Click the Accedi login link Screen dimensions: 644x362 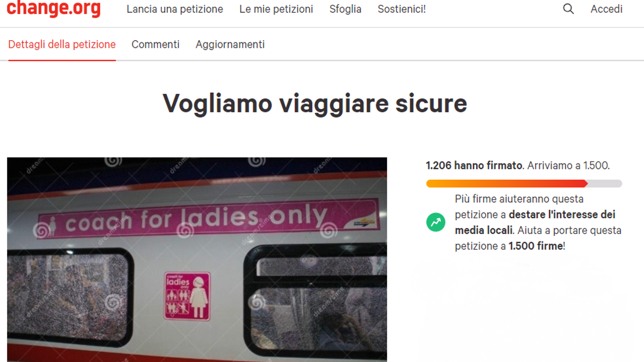tap(606, 9)
